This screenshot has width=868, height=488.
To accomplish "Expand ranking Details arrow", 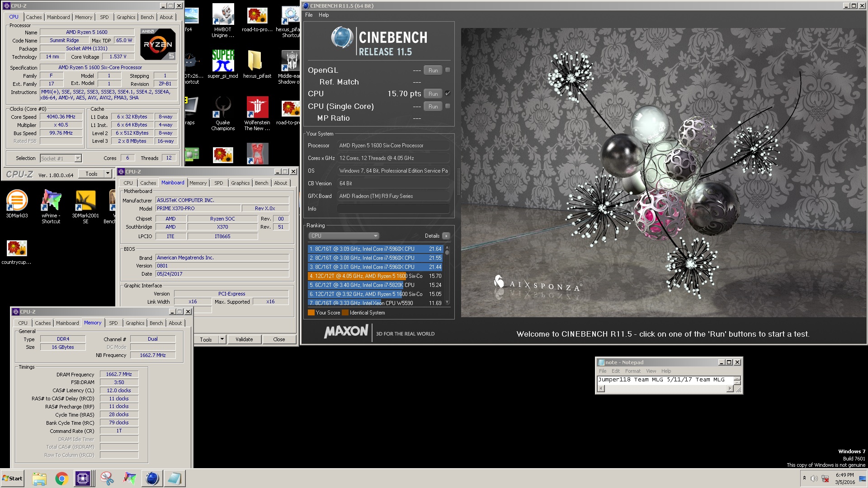I will pos(446,236).
